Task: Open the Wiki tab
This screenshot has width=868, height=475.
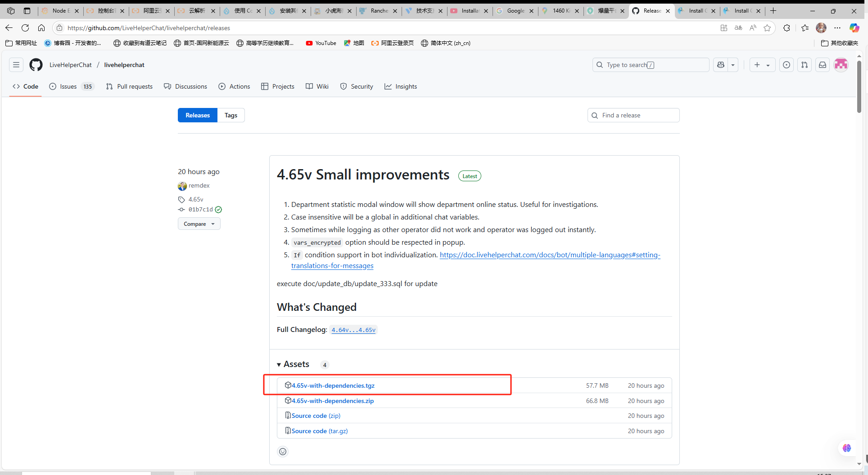Action: 317,86
